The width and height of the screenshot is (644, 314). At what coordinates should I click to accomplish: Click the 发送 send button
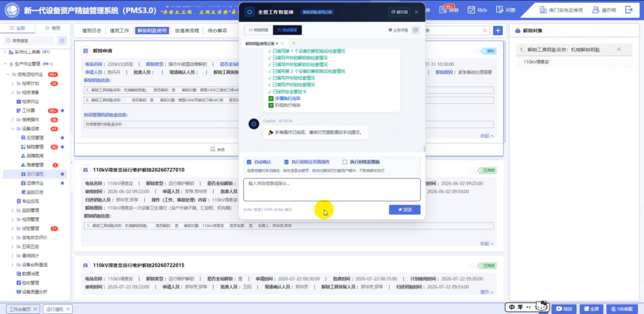[404, 210]
